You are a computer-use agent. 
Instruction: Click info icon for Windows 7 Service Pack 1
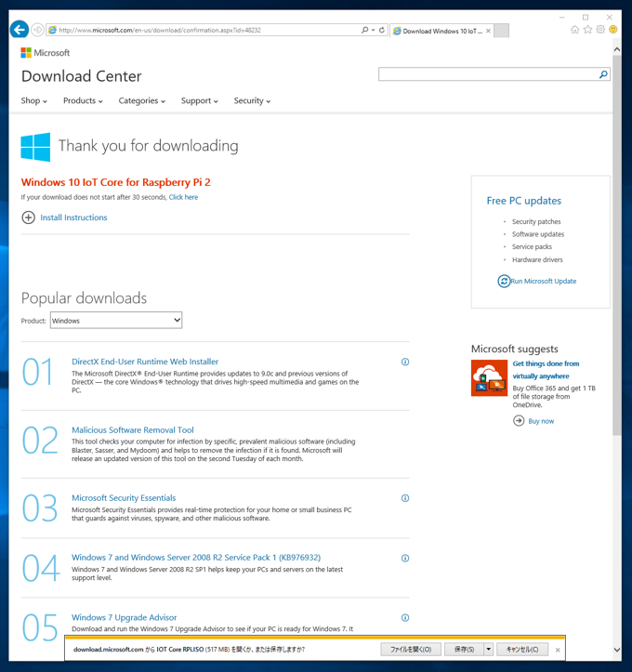pyautogui.click(x=405, y=558)
